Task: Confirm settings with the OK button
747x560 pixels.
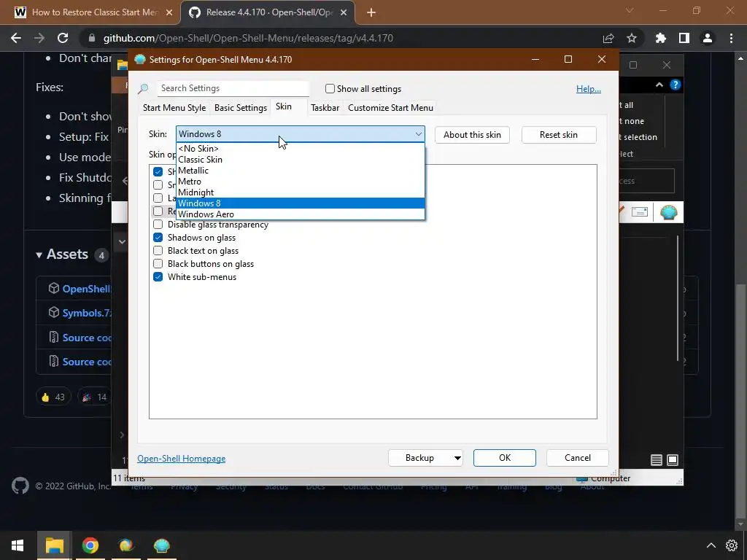Action: [x=505, y=458]
